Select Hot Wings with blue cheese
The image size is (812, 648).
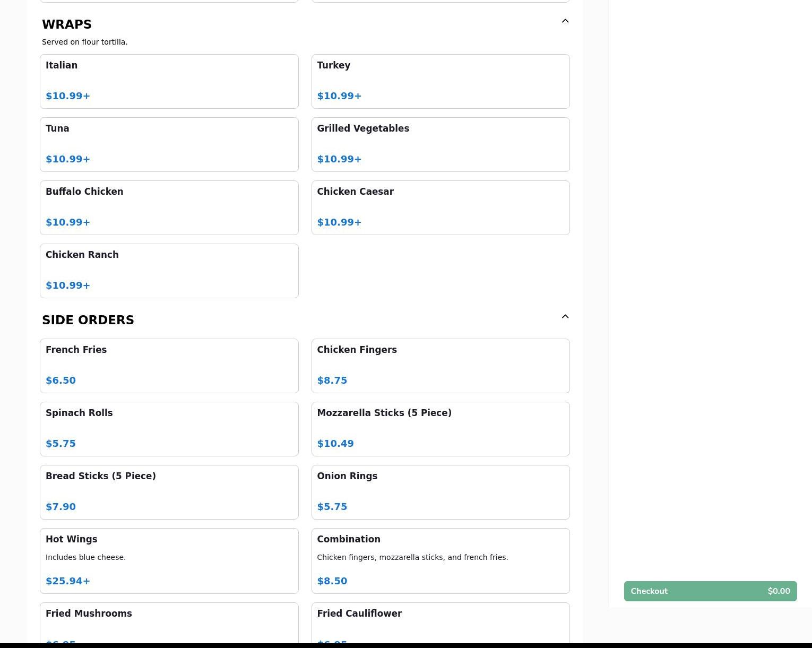pos(169,560)
